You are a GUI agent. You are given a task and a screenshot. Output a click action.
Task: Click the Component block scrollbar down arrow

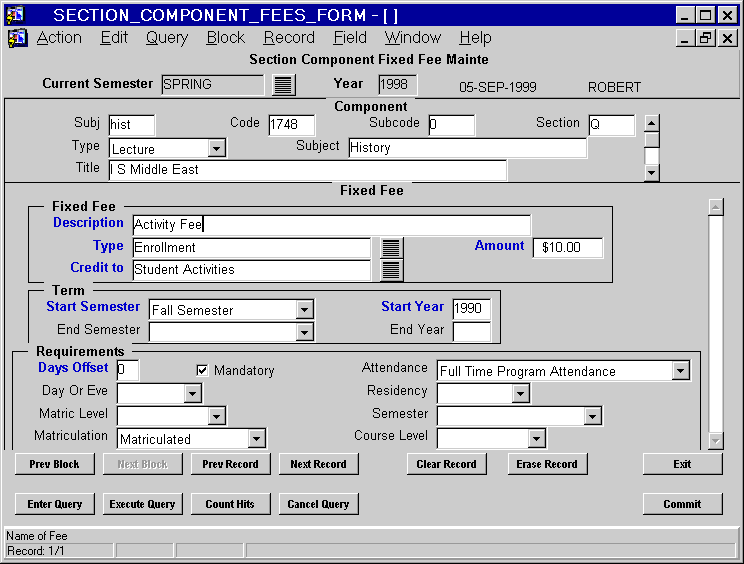click(x=652, y=172)
